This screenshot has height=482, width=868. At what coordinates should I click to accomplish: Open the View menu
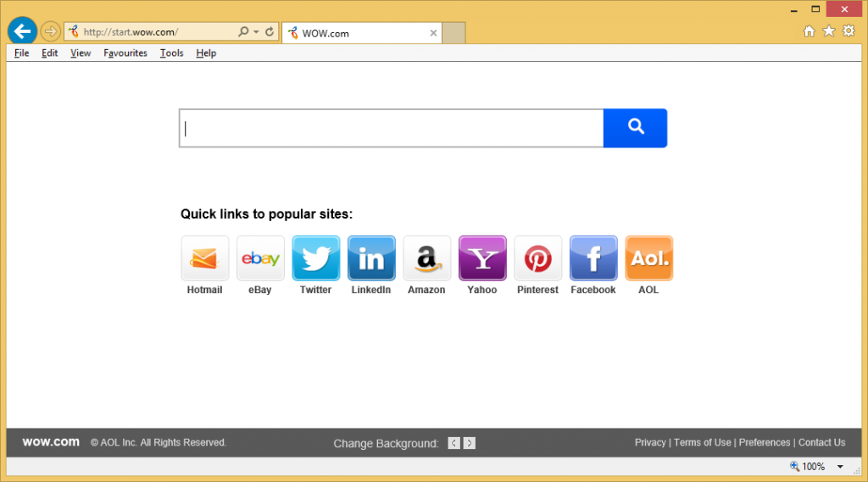point(81,53)
